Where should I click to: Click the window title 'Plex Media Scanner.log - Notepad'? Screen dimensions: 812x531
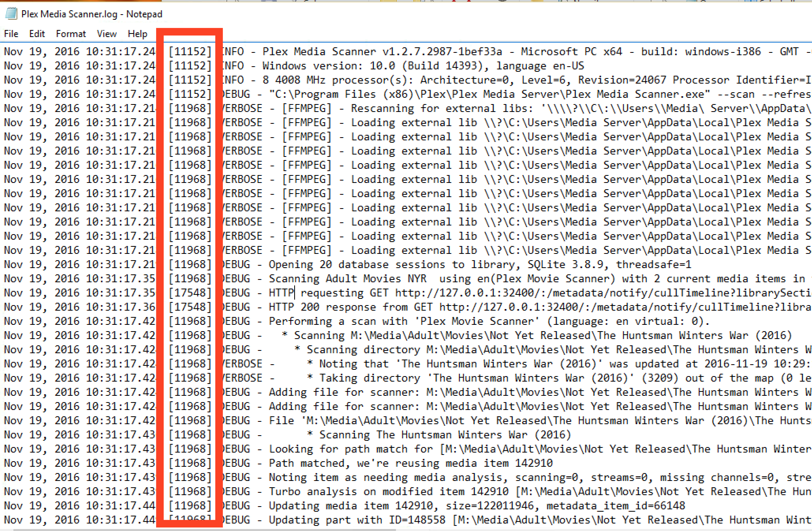pos(91,14)
